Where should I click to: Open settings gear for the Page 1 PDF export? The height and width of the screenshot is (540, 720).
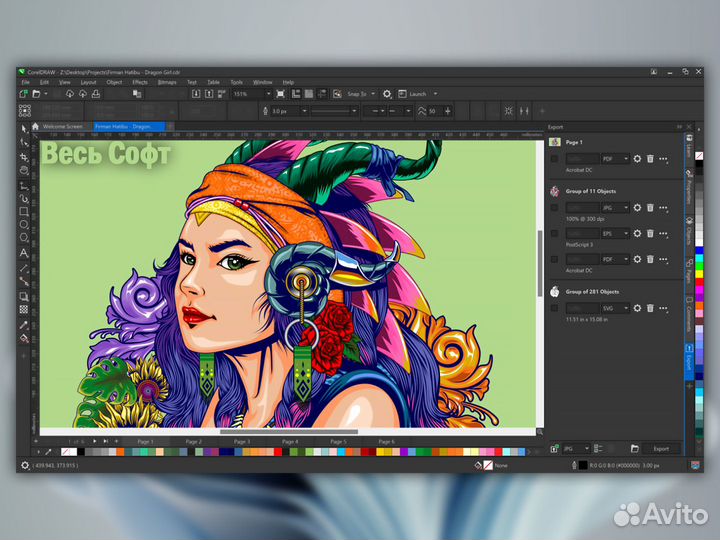tap(637, 158)
